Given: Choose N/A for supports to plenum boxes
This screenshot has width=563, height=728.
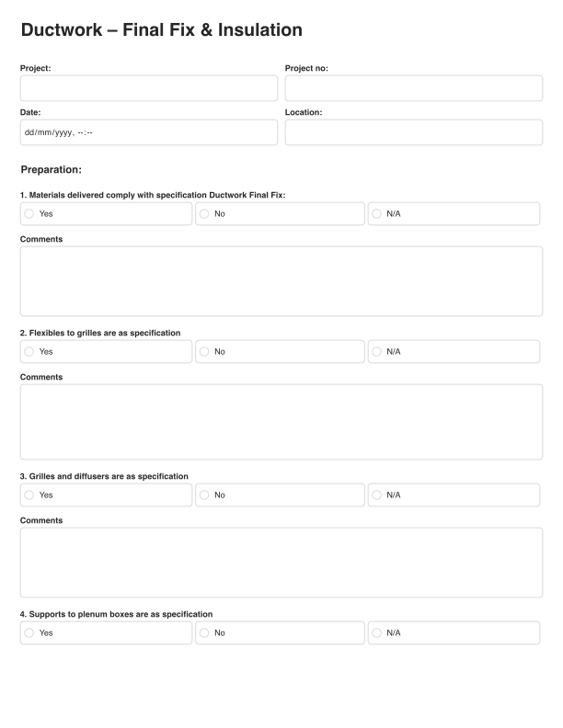Looking at the screenshot, I should pos(377,632).
